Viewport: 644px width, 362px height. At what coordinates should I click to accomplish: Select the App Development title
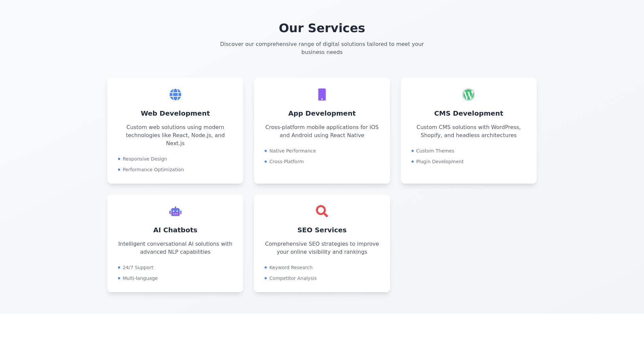tap(322, 113)
